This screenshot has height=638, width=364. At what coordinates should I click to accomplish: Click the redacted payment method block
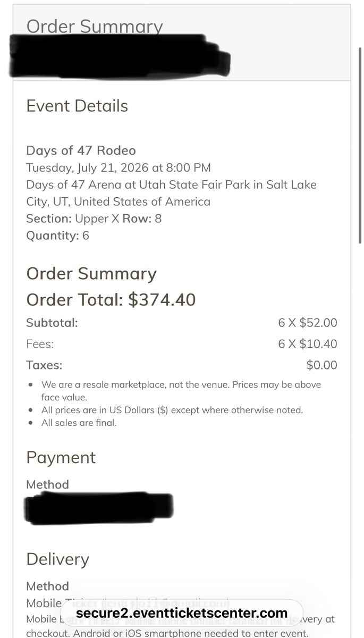click(x=99, y=508)
